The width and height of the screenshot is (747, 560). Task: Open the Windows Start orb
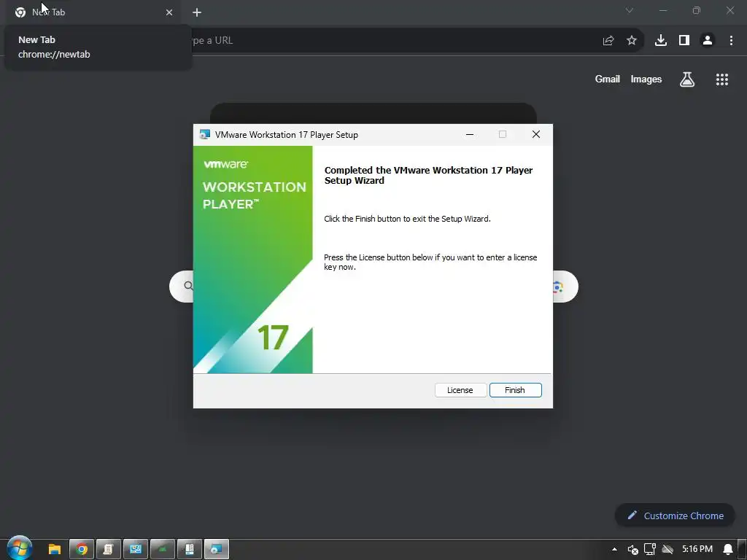pyautogui.click(x=20, y=548)
